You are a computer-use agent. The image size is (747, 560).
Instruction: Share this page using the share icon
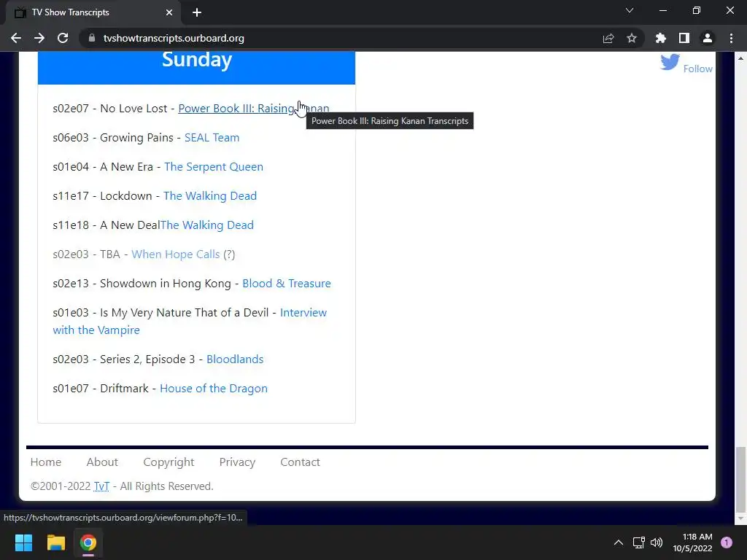point(608,38)
